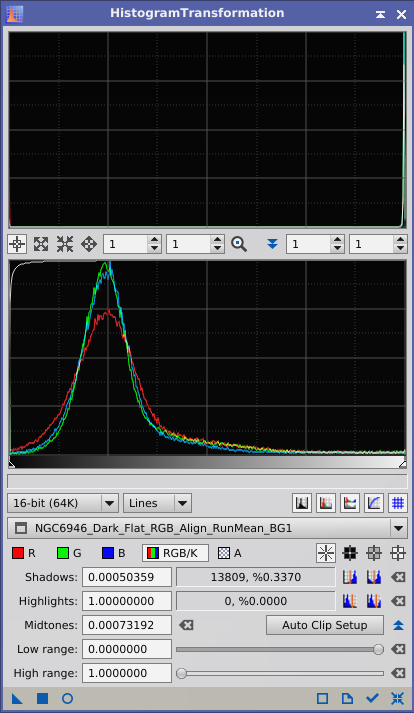Click the Low range slider handle
The width and height of the screenshot is (414, 713).
(x=378, y=649)
